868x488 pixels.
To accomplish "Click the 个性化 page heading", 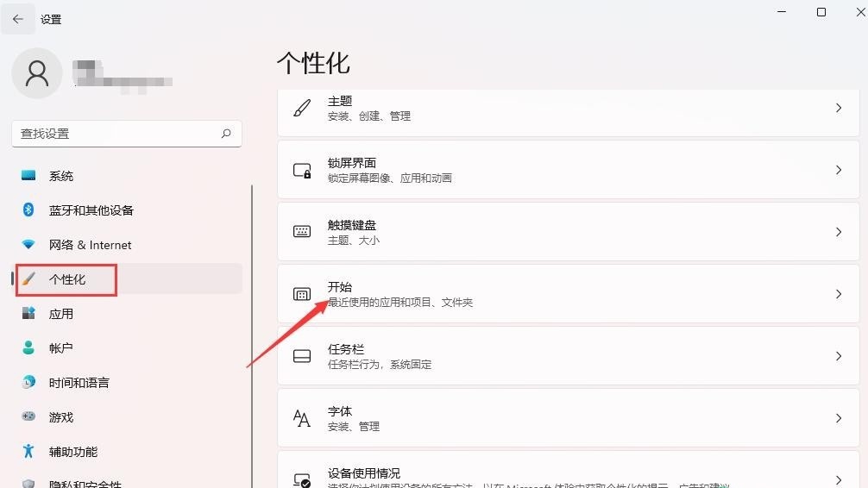I will (313, 63).
